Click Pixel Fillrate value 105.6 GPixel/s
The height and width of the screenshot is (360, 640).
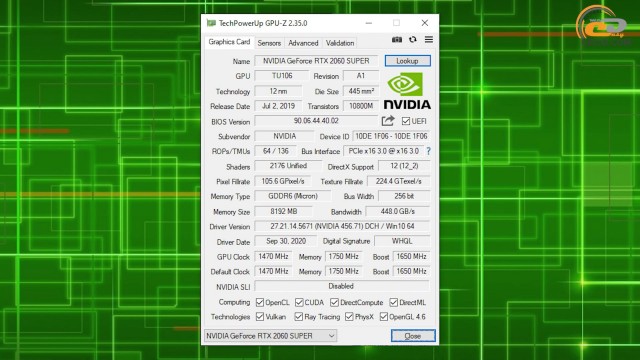(282, 181)
